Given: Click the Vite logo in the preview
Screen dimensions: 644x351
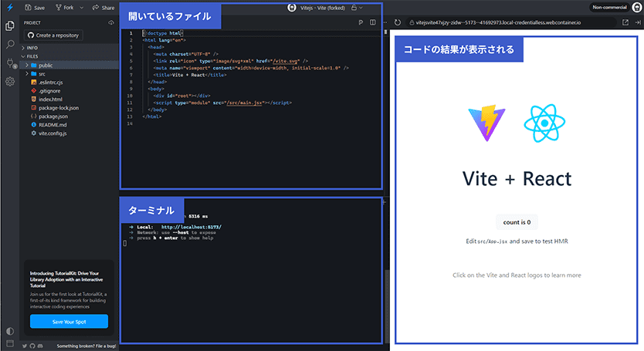Looking at the screenshot, I should pos(486,123).
